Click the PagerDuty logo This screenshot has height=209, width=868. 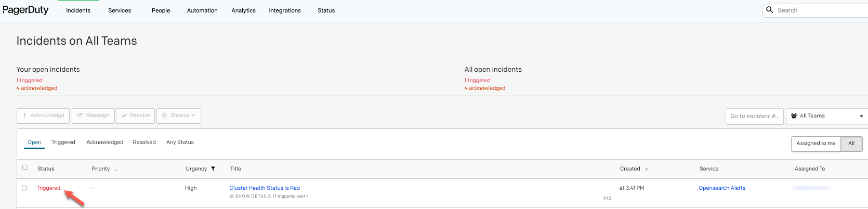(x=25, y=10)
